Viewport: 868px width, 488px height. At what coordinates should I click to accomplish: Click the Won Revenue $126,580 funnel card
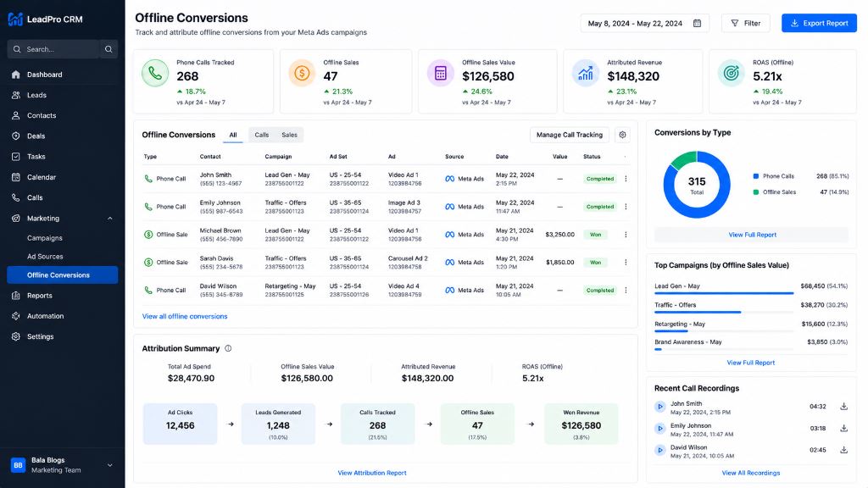pos(581,424)
